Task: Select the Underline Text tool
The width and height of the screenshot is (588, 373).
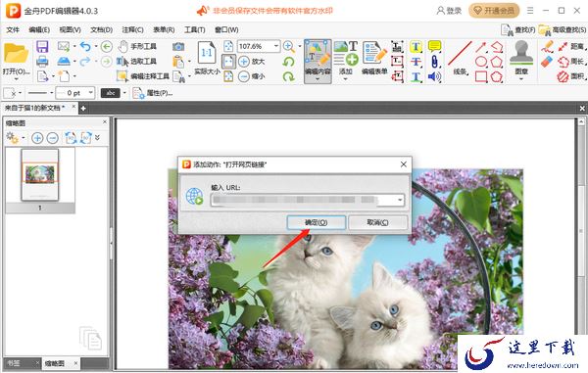Action: point(416,76)
